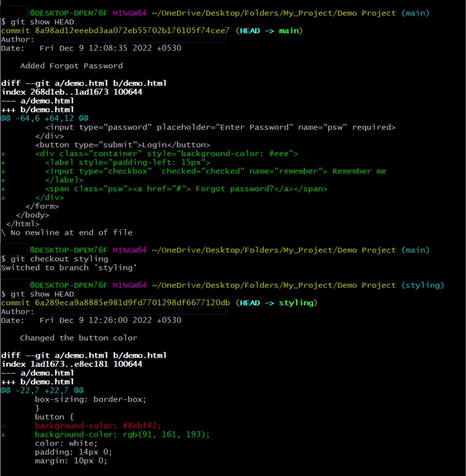Select the commit message 'Changed the button color'
This screenshot has height=476, width=466.
pyautogui.click(x=78, y=338)
